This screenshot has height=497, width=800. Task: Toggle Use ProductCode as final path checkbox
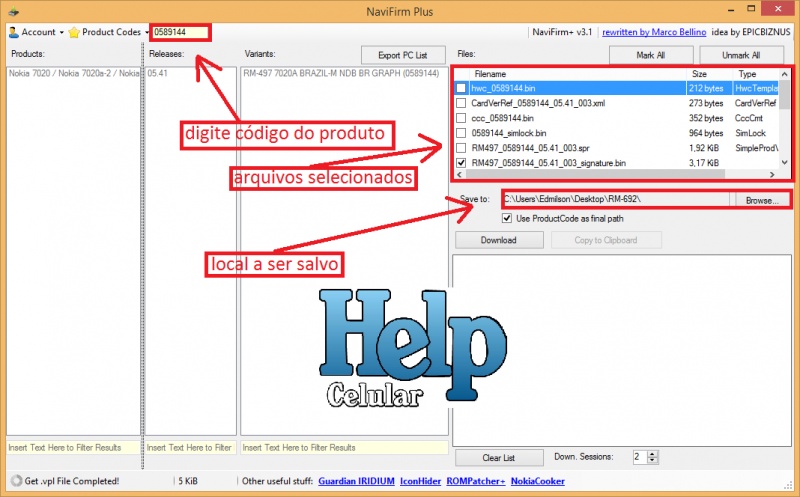click(507, 218)
